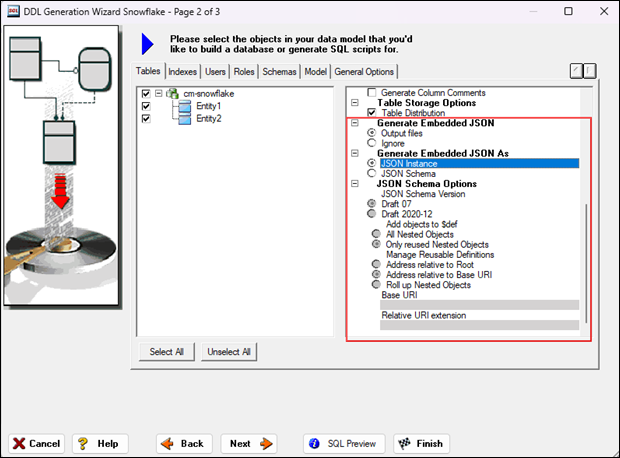Open the General Options tab
The height and width of the screenshot is (458, 620).
coord(364,72)
